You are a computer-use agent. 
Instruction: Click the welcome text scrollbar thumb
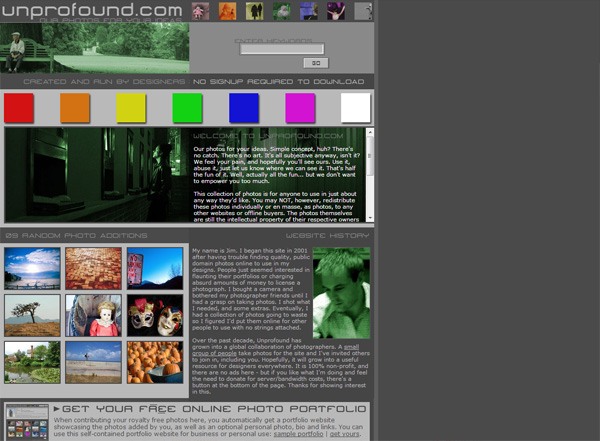click(x=370, y=156)
